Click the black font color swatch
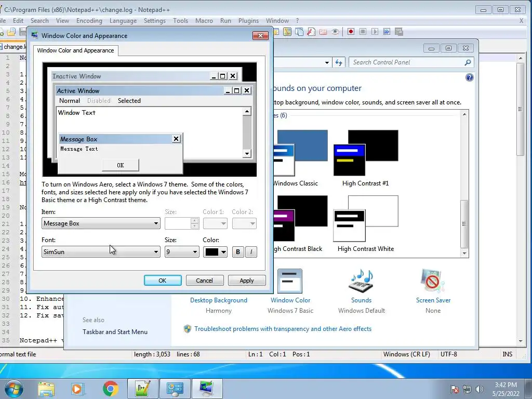 click(212, 252)
